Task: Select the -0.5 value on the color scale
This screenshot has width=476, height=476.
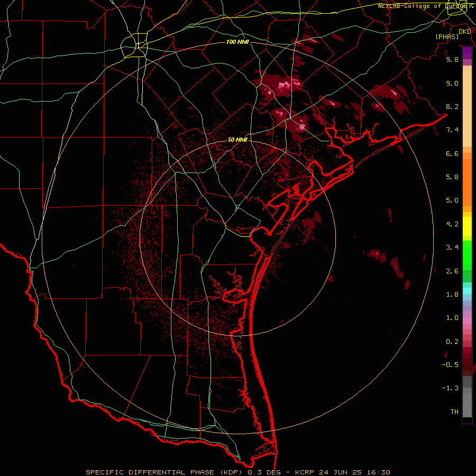Action: tap(450, 365)
